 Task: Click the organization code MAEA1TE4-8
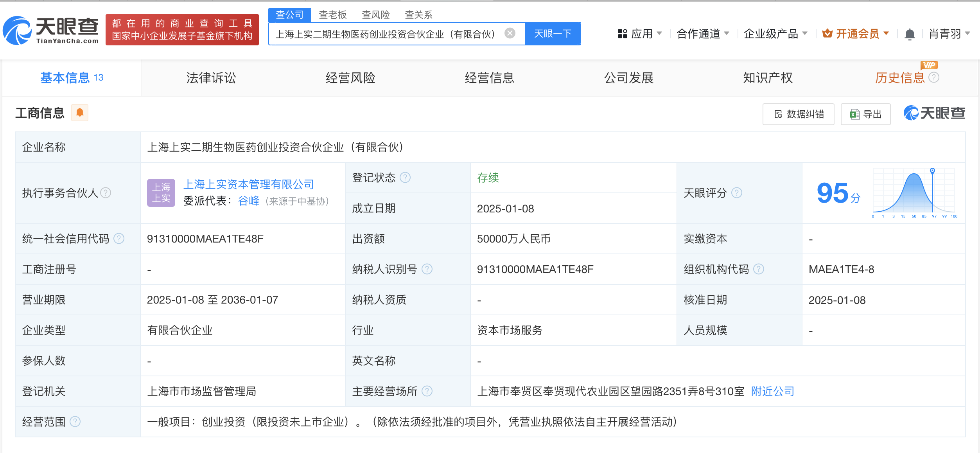click(842, 270)
